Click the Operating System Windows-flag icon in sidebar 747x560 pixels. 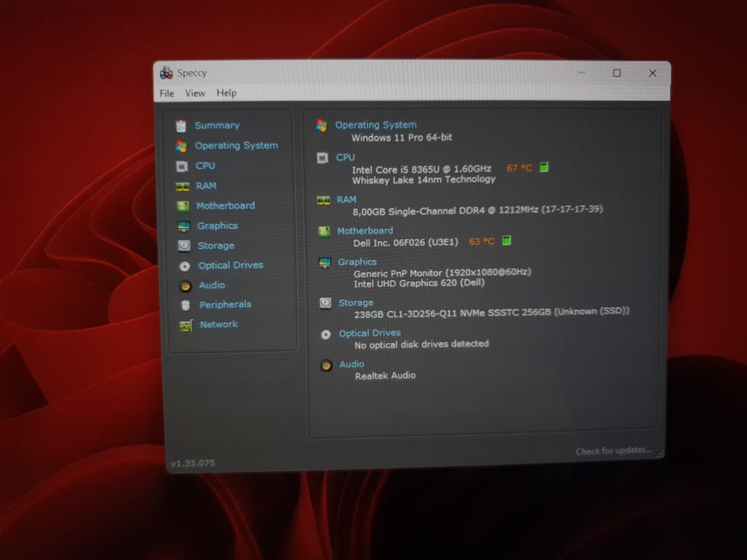[x=181, y=146]
